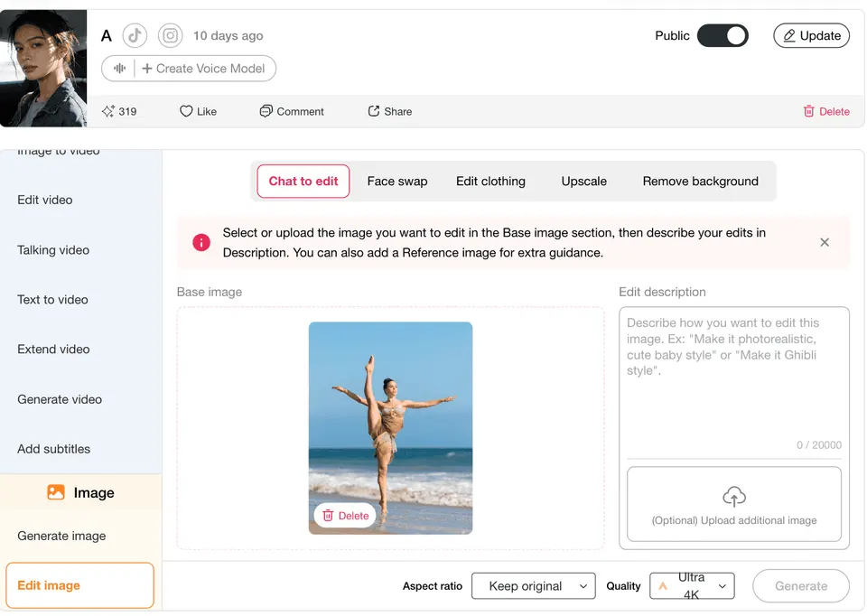Image resolution: width=867 pixels, height=616 pixels.
Task: Click the Share arrow icon
Action: coord(374,111)
